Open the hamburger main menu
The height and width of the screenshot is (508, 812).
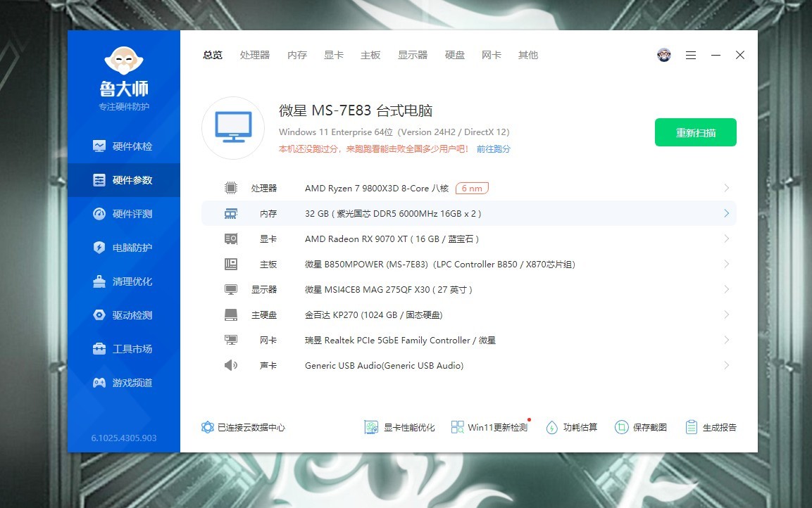point(691,55)
